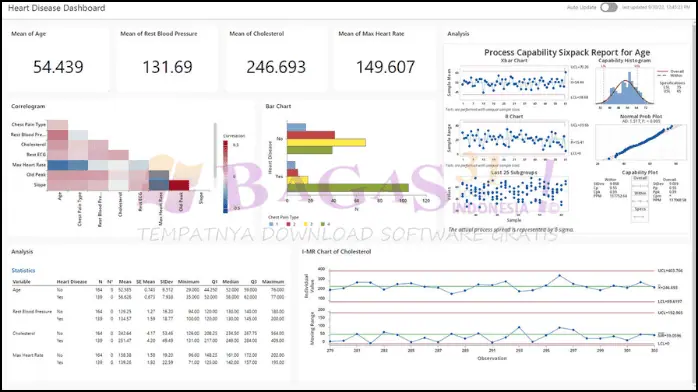Open the Mean of Rest Blood Pressure card
This screenshot has width=698, height=392.
167,59
